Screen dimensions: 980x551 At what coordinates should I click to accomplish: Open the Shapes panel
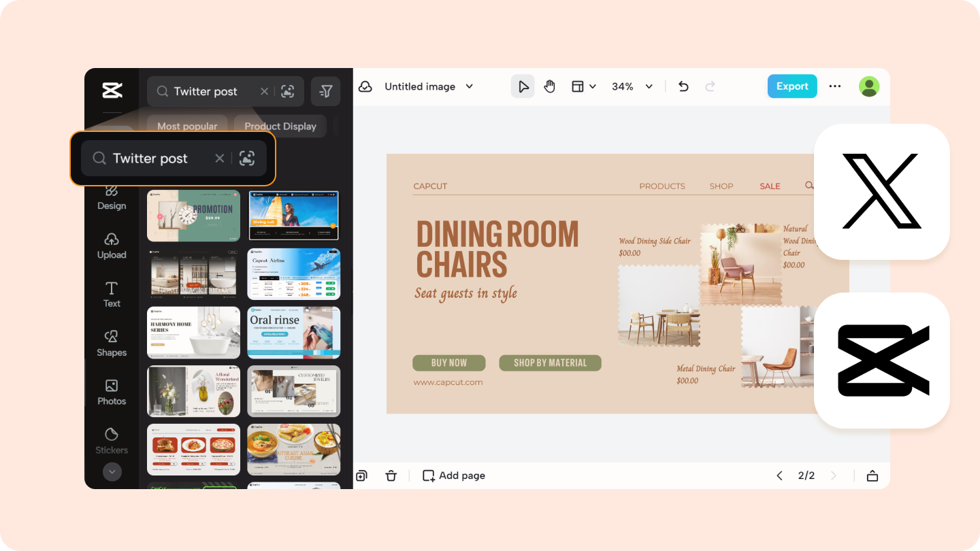point(112,344)
